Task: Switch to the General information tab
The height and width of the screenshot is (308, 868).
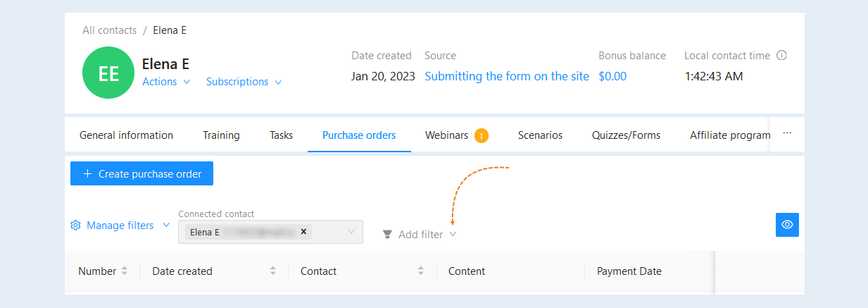Action: click(126, 135)
